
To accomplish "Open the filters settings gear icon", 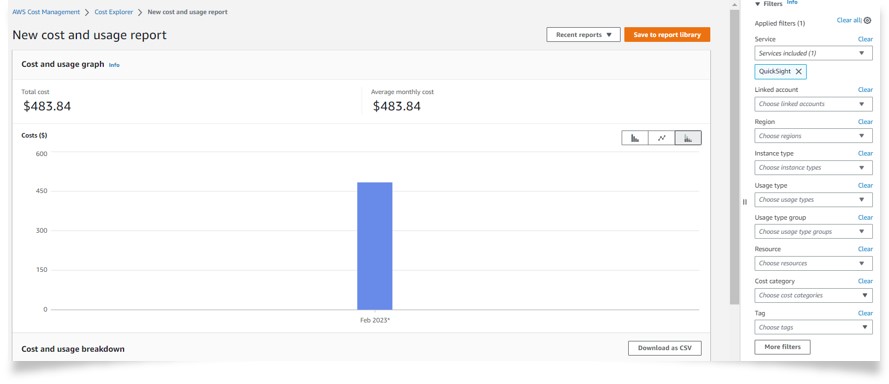I will [x=867, y=20].
